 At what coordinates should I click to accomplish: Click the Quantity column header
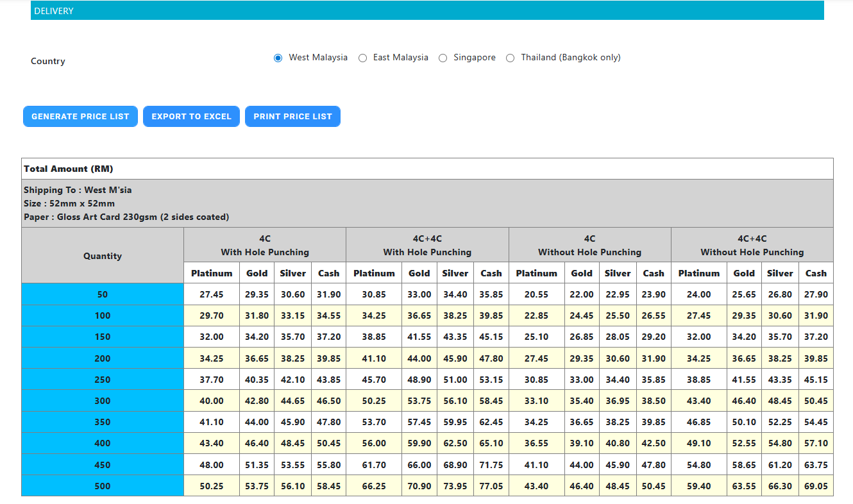coord(103,256)
